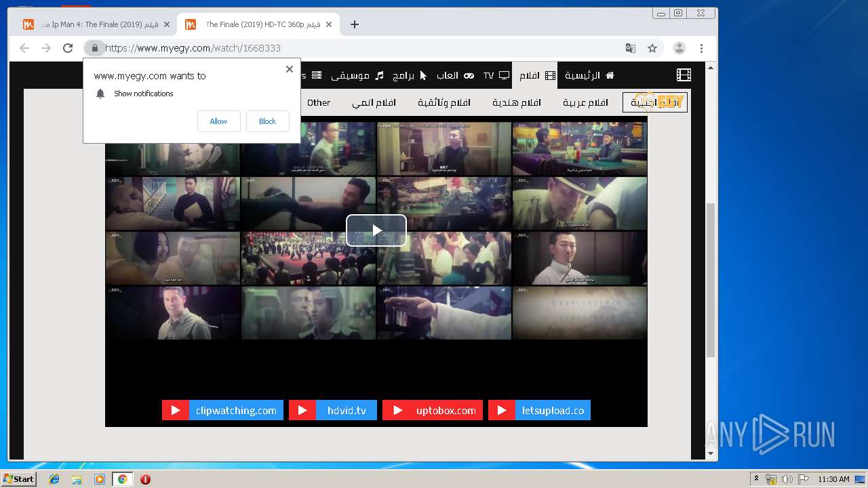
Task: Open the volume speaker tray icon
Action: (787, 479)
